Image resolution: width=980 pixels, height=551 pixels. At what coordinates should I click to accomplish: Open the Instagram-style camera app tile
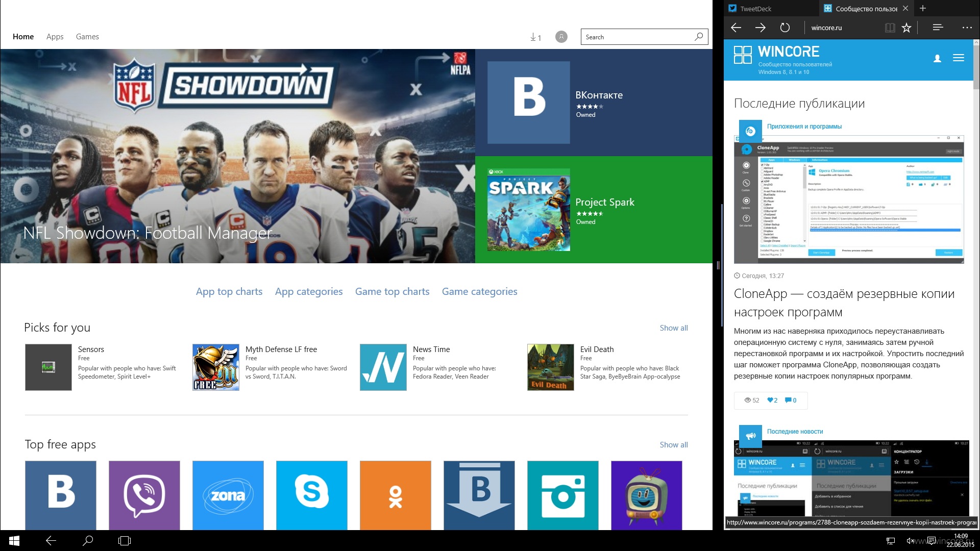coord(563,495)
